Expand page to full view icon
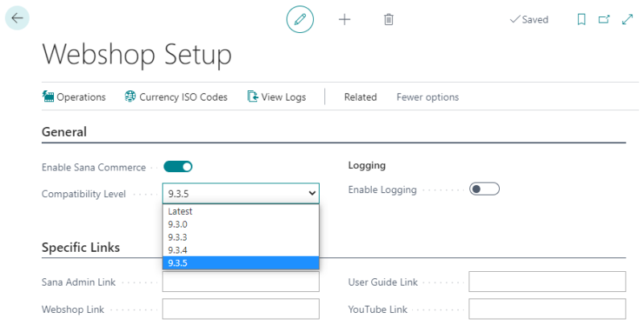This screenshot has width=644, height=325. click(x=627, y=19)
